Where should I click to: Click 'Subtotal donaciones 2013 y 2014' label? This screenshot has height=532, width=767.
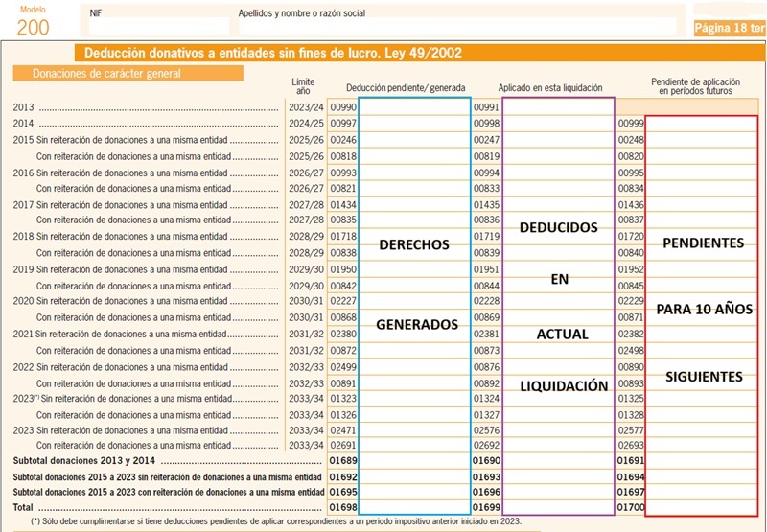84,461
